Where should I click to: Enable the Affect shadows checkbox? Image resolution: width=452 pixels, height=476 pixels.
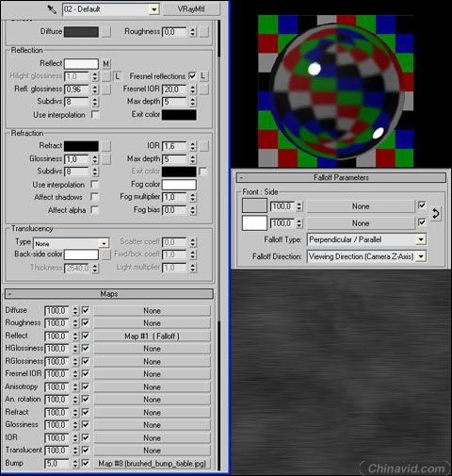point(94,197)
